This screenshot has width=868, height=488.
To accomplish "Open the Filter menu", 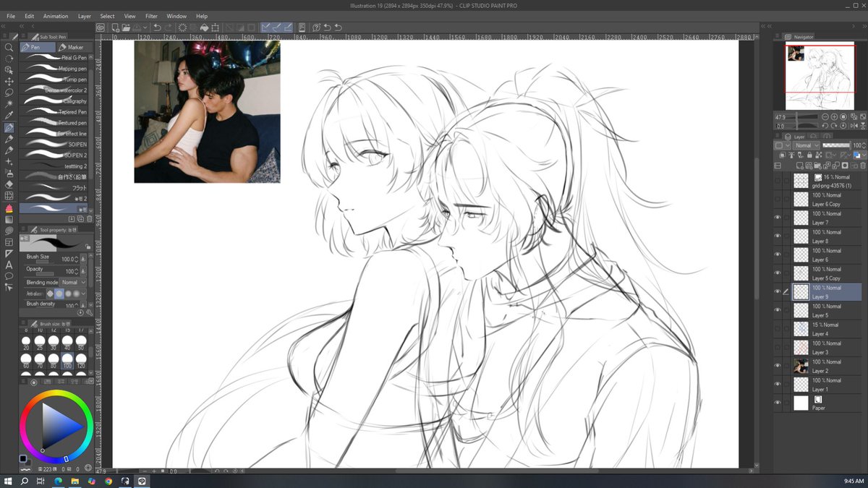I will tap(151, 15).
